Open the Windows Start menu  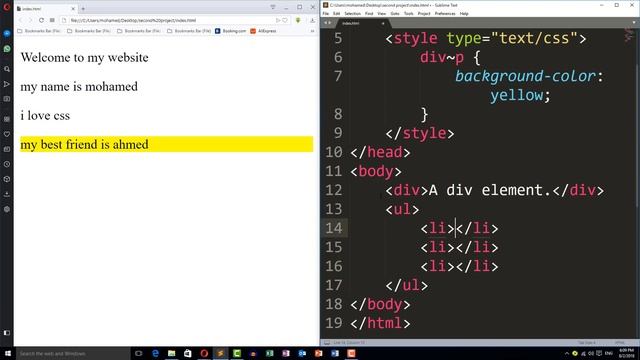pos(7,353)
